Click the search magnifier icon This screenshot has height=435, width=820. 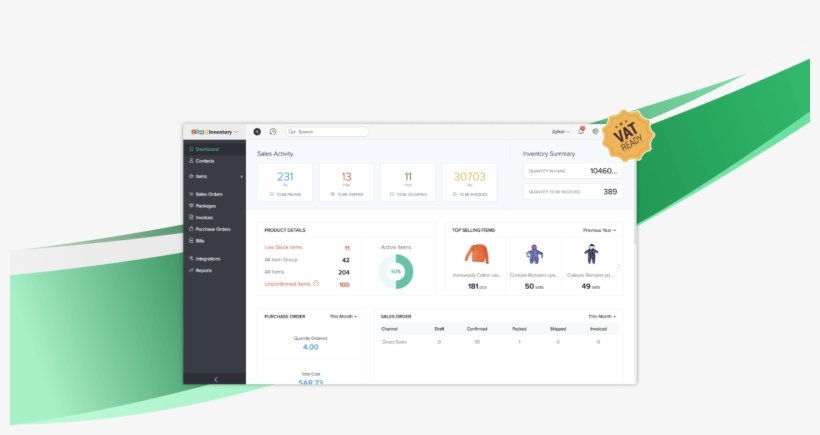click(x=291, y=132)
